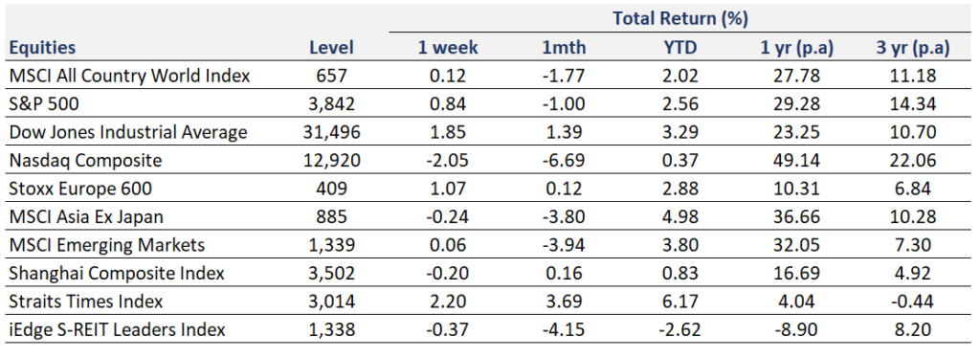980x358 pixels.
Task: Click the iEdge S-REIT Leaders Index label
Action: pos(117,329)
